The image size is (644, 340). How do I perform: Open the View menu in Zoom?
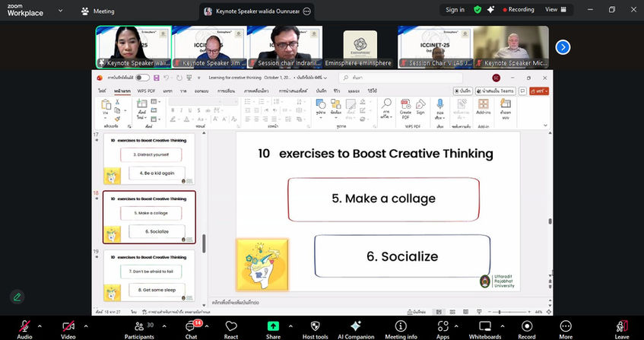556,9
